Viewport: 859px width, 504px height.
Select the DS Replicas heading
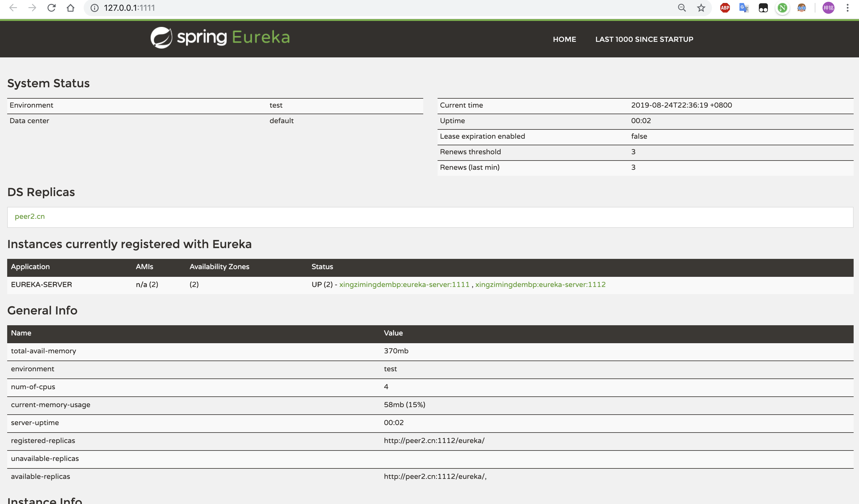click(x=41, y=192)
